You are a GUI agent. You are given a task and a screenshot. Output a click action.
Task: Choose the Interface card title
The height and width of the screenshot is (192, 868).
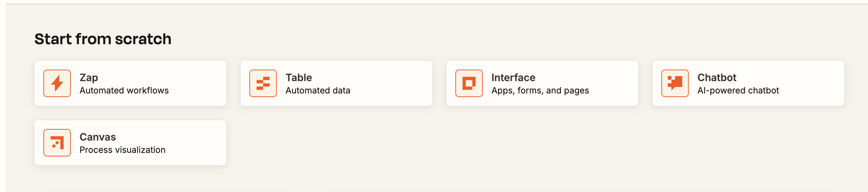[514, 78]
